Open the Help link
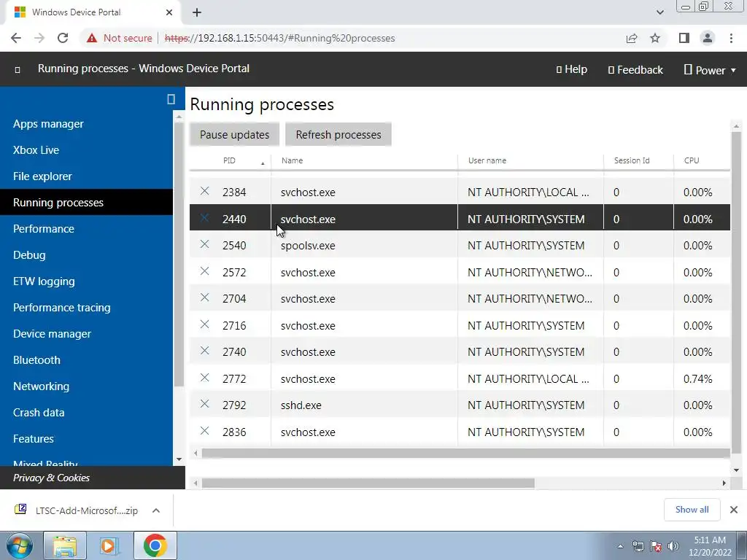This screenshot has width=747, height=560. pos(572,69)
